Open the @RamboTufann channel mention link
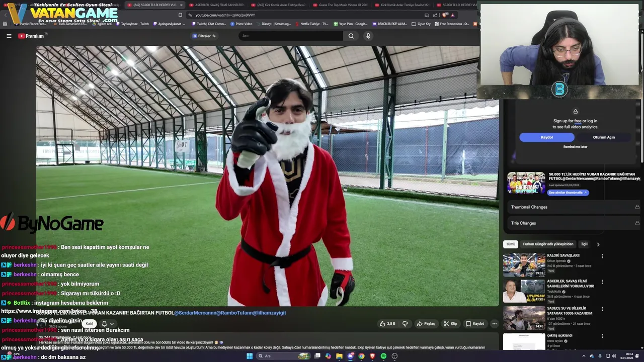Image resolution: width=644 pixels, height=362 pixels. [234, 313]
